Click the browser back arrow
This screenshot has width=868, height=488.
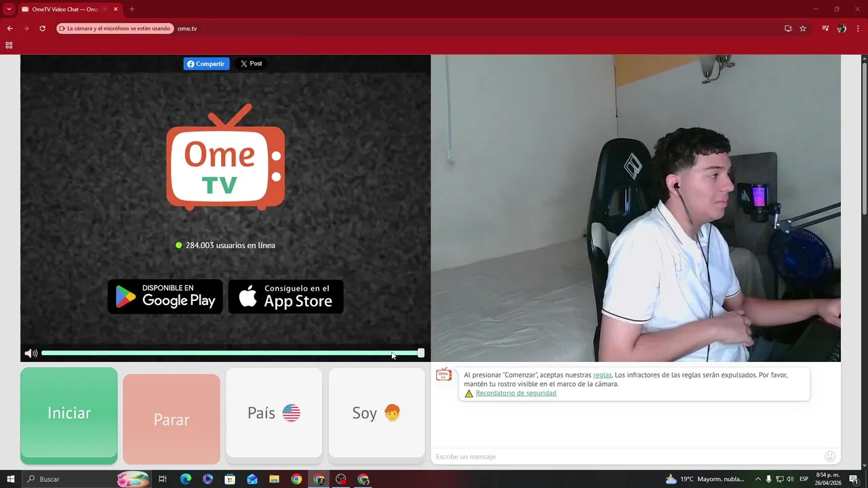coord(9,28)
